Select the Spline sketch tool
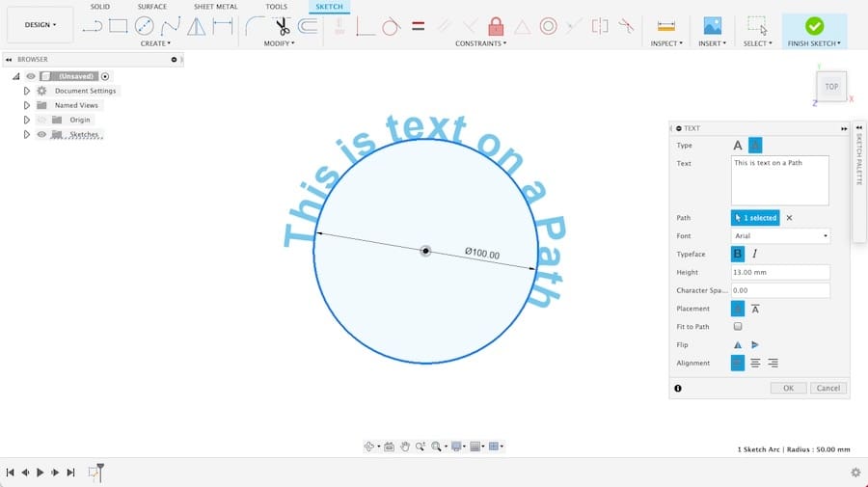The image size is (868, 487). (171, 26)
